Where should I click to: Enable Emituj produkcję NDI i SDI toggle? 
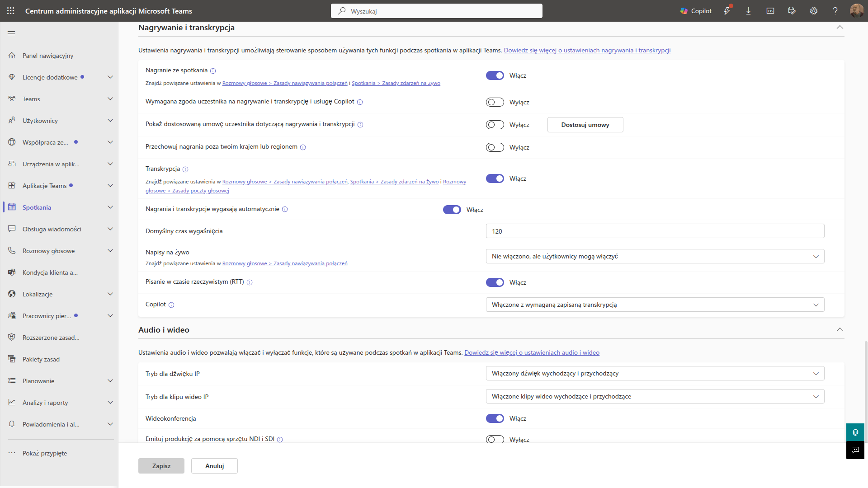coord(495,440)
